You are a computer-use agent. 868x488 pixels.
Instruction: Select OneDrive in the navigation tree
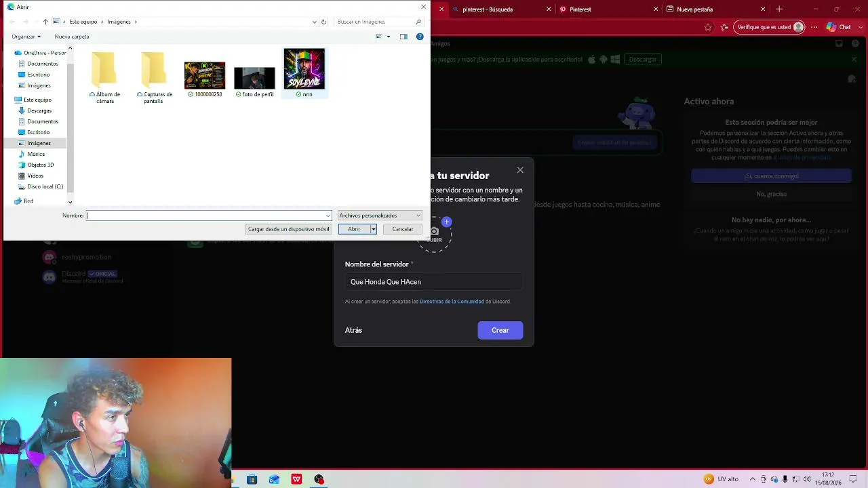(x=41, y=53)
